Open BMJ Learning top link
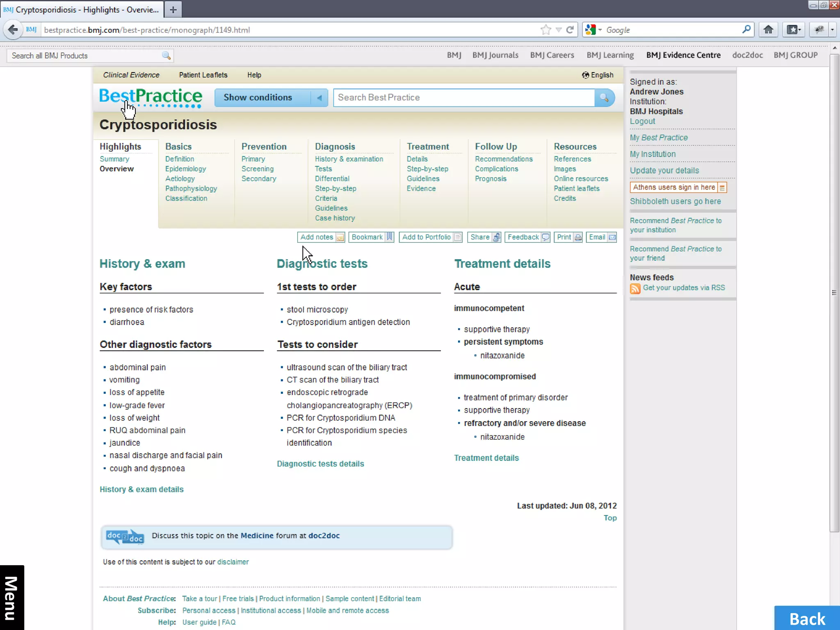This screenshot has height=630, width=840. (610, 55)
